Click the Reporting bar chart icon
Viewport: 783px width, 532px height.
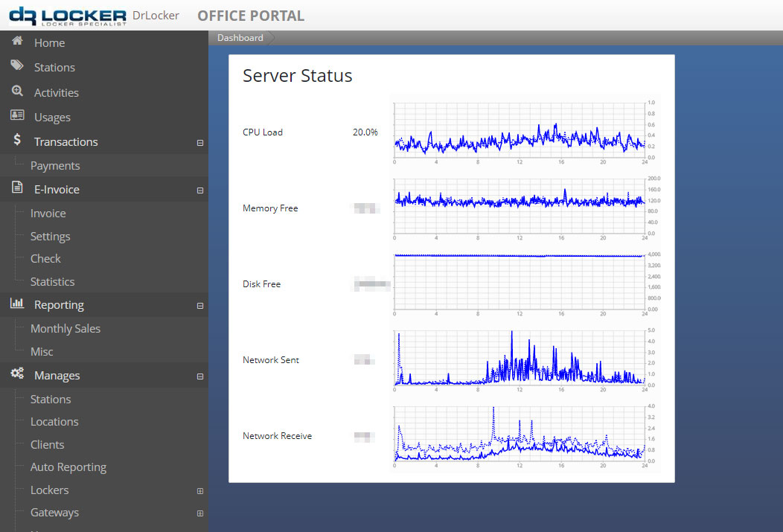click(x=16, y=304)
